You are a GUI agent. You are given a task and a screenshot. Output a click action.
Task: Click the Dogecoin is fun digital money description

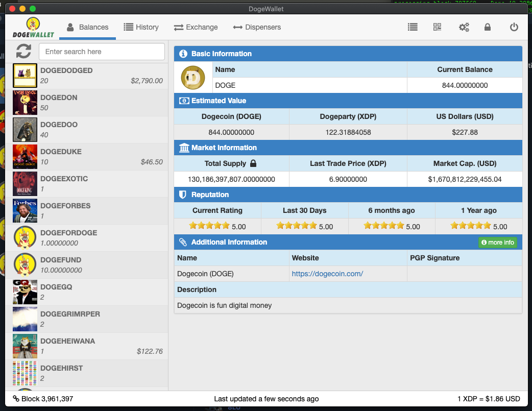pyautogui.click(x=224, y=305)
